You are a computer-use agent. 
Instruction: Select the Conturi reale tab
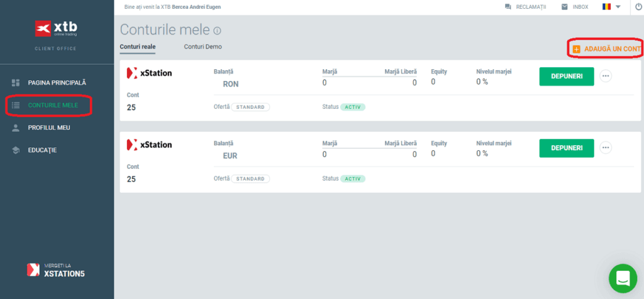pos(138,46)
